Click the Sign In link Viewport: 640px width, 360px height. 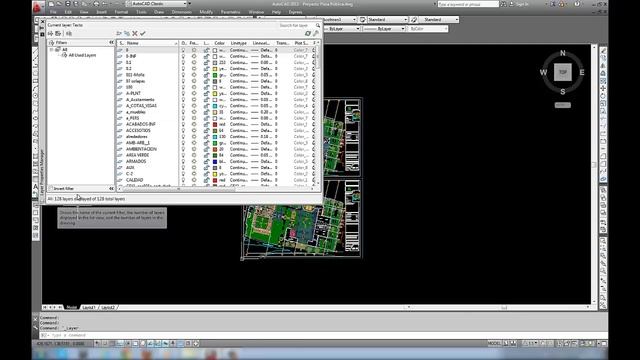pyautogui.click(x=522, y=4)
